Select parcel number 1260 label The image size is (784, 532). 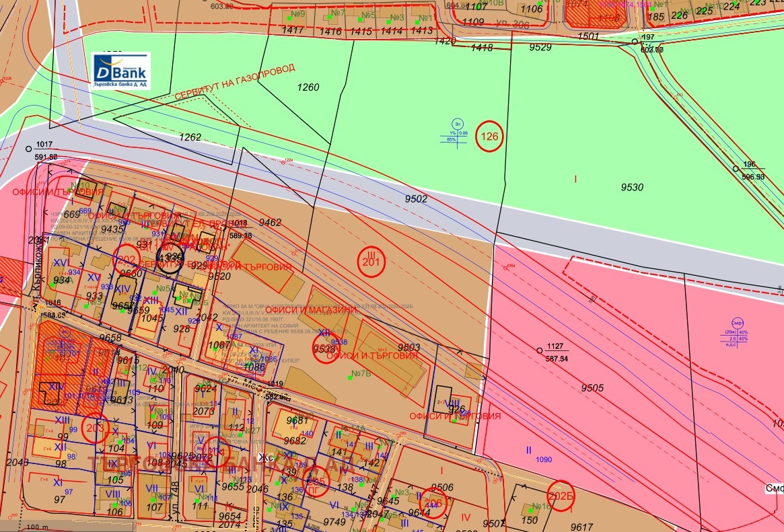pyautogui.click(x=308, y=87)
